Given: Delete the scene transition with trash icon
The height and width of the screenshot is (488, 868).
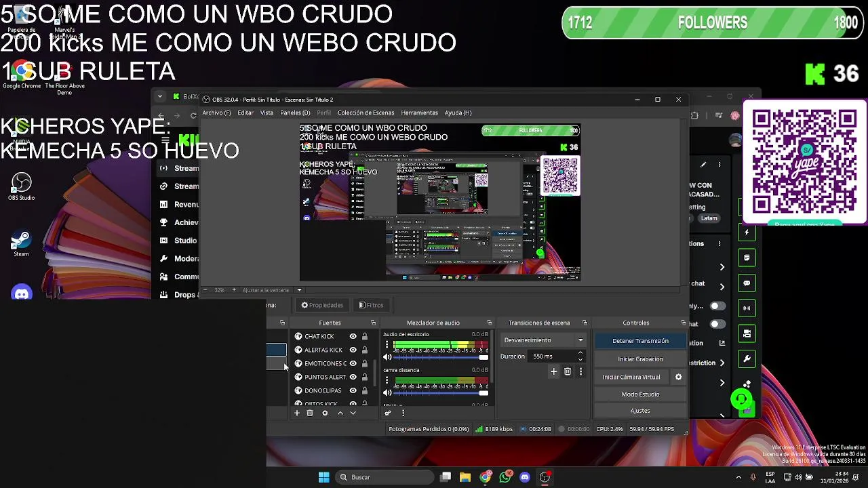Looking at the screenshot, I should (568, 371).
